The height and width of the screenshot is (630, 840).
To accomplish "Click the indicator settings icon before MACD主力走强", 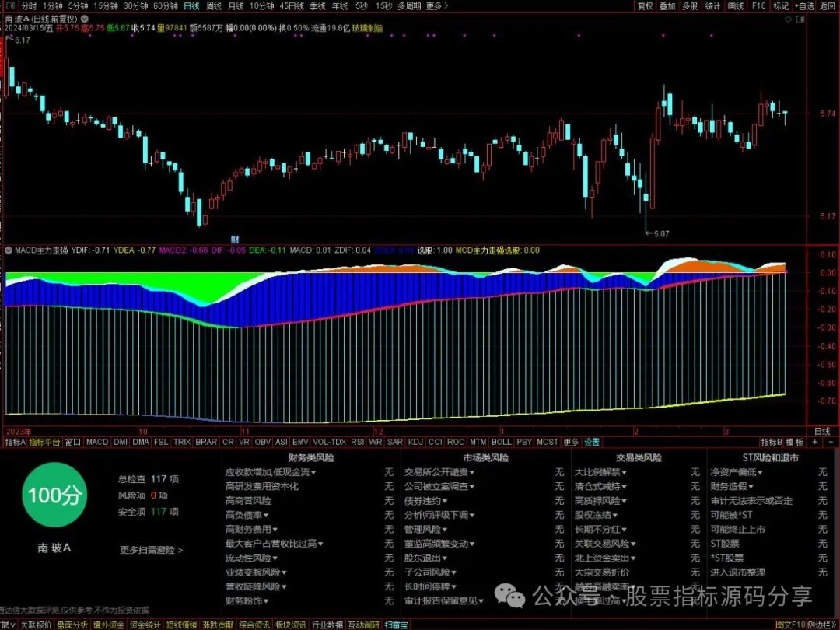I will 9,250.
